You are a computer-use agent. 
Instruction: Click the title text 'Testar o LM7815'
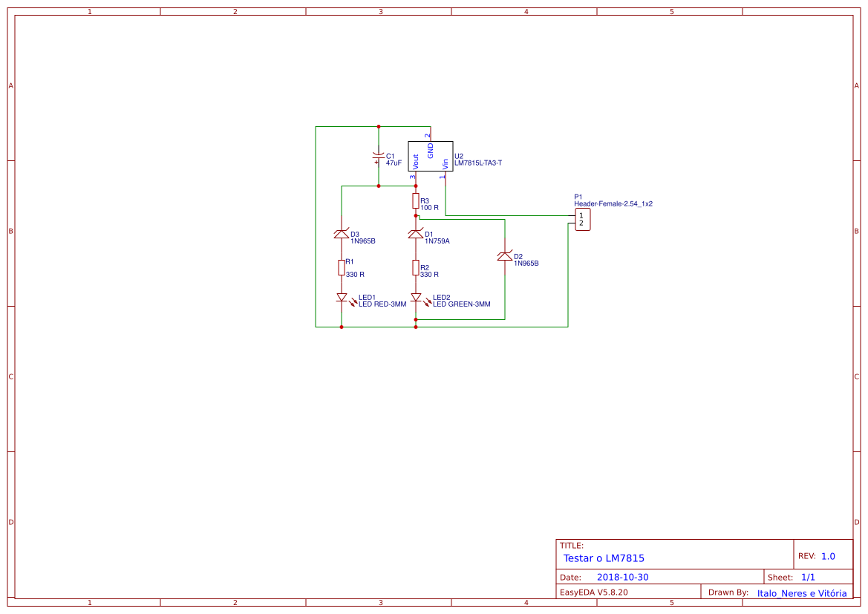[604, 558]
